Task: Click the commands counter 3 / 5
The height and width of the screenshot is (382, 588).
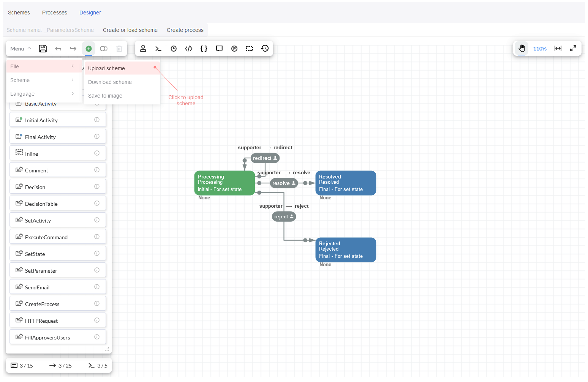Action: pyautogui.click(x=98, y=366)
